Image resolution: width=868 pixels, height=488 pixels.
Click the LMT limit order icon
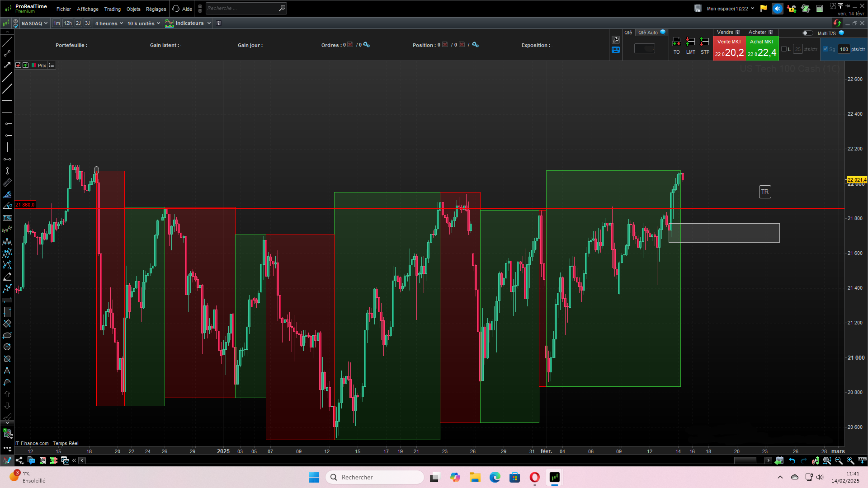click(x=690, y=42)
